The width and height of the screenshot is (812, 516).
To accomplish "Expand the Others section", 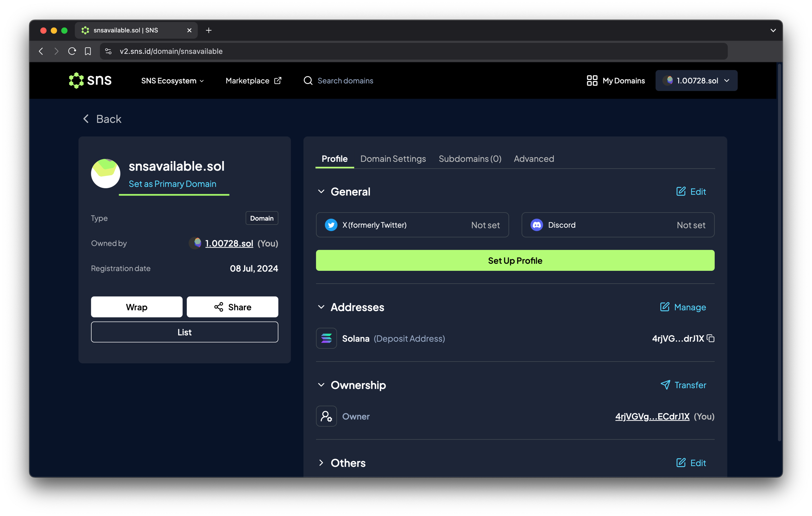I will click(321, 462).
